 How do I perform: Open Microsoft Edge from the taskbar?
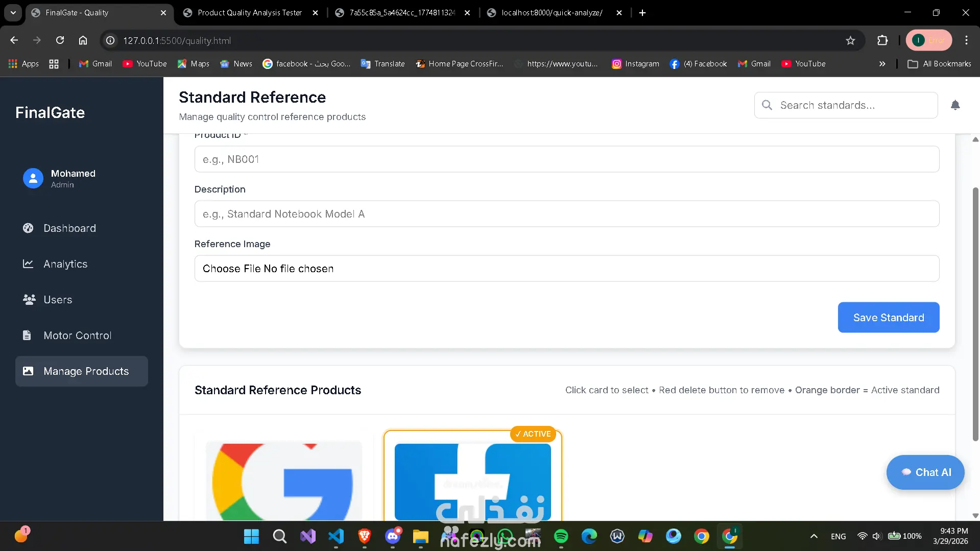589,536
